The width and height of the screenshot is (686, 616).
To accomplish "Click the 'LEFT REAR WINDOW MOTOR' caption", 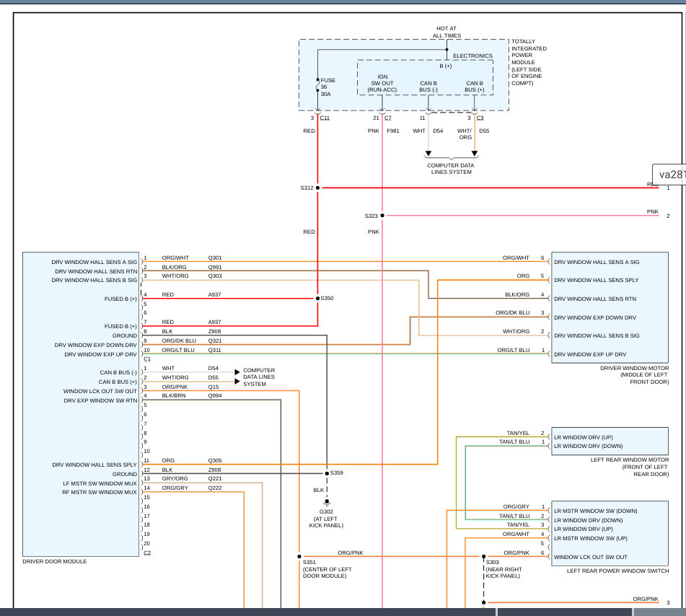I will coord(630,459).
